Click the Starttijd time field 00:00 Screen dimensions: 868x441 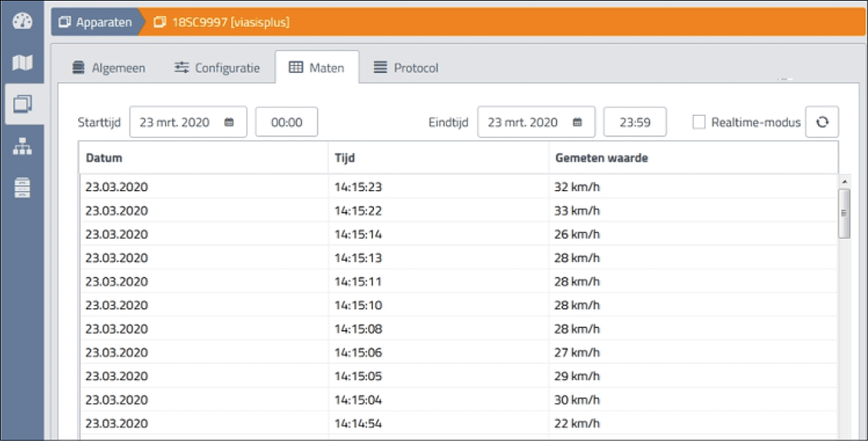coord(286,122)
